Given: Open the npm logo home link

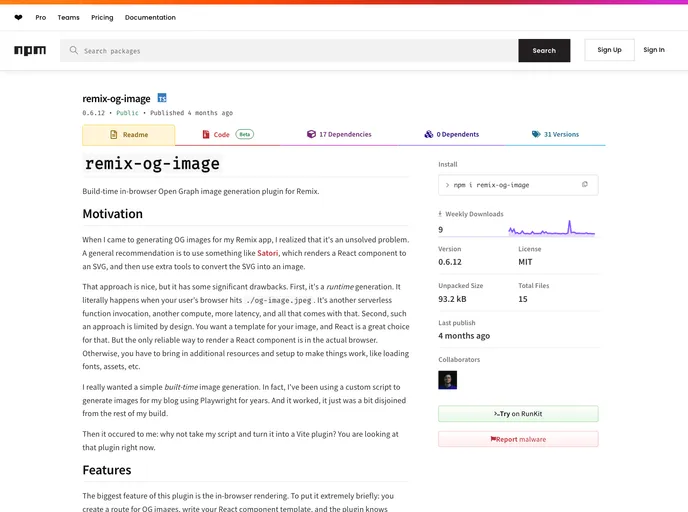Looking at the screenshot, I should [x=30, y=50].
